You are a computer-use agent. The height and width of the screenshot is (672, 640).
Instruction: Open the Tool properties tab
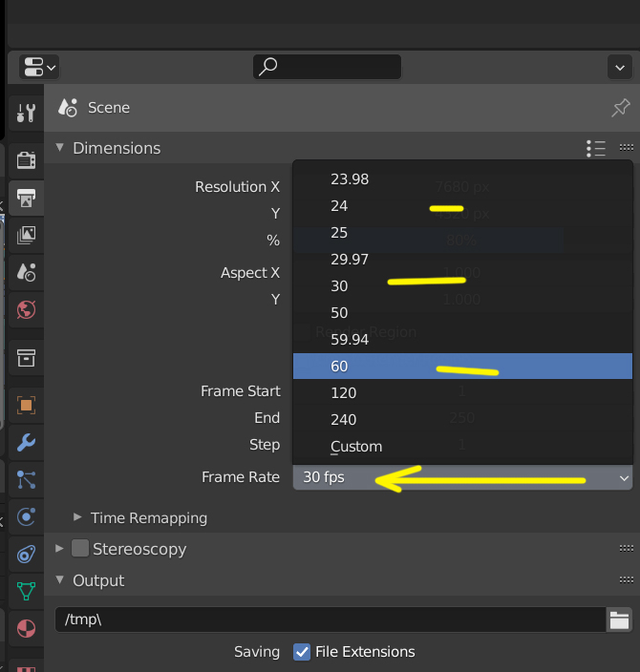click(26, 112)
